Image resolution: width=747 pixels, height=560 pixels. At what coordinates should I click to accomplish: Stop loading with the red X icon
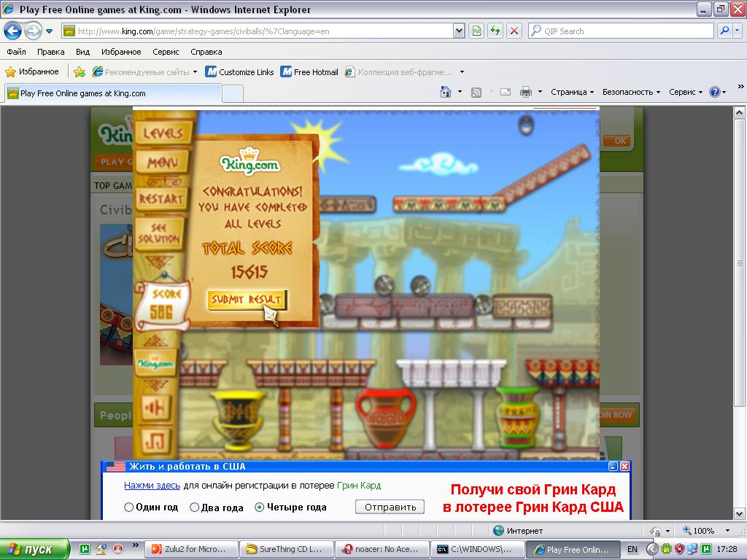click(514, 31)
